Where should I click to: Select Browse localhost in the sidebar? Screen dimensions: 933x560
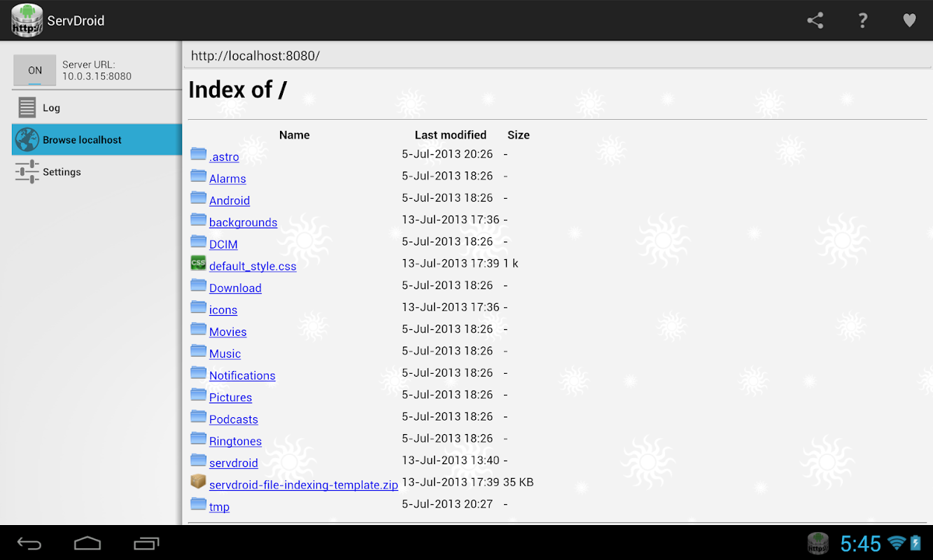[x=97, y=140]
